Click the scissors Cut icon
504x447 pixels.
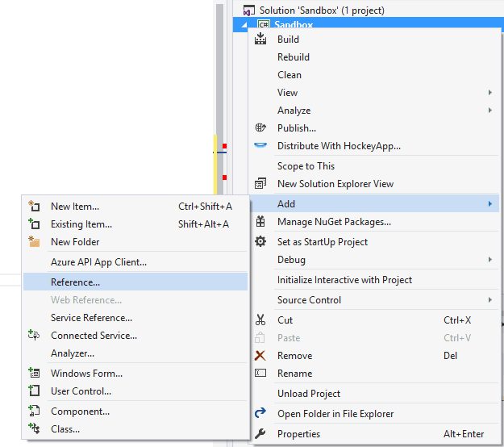point(260,320)
